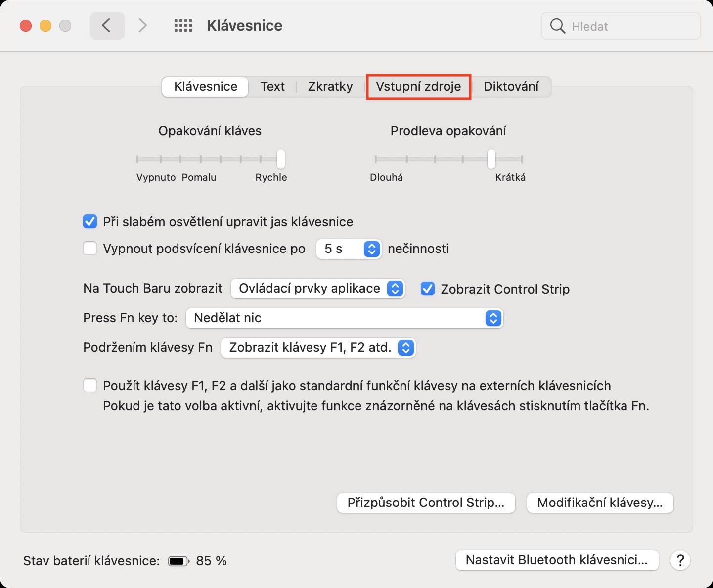Image resolution: width=713 pixels, height=588 pixels.
Task: Click the red close window button
Action: (x=26, y=26)
